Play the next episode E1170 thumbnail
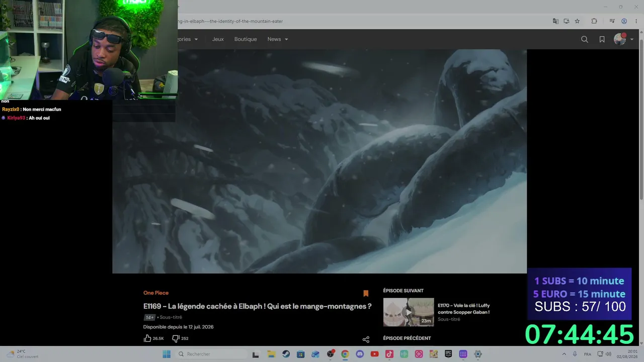This screenshot has width=644, height=362. click(x=409, y=312)
